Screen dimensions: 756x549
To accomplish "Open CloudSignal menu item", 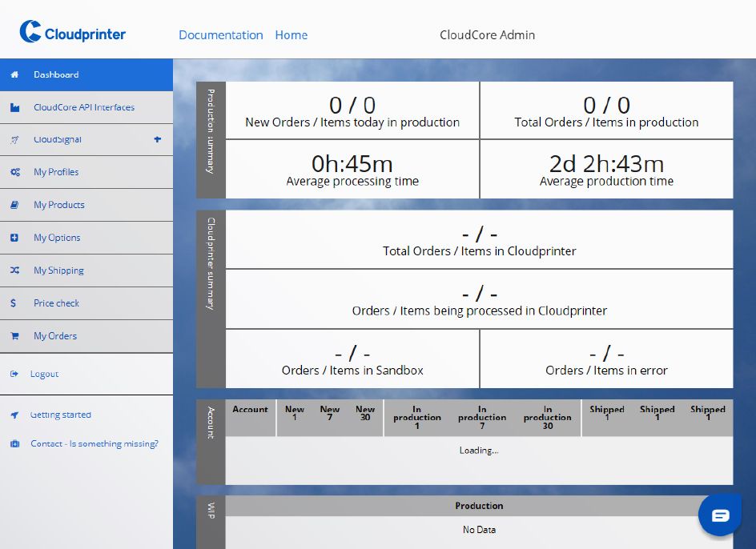I will coord(86,140).
